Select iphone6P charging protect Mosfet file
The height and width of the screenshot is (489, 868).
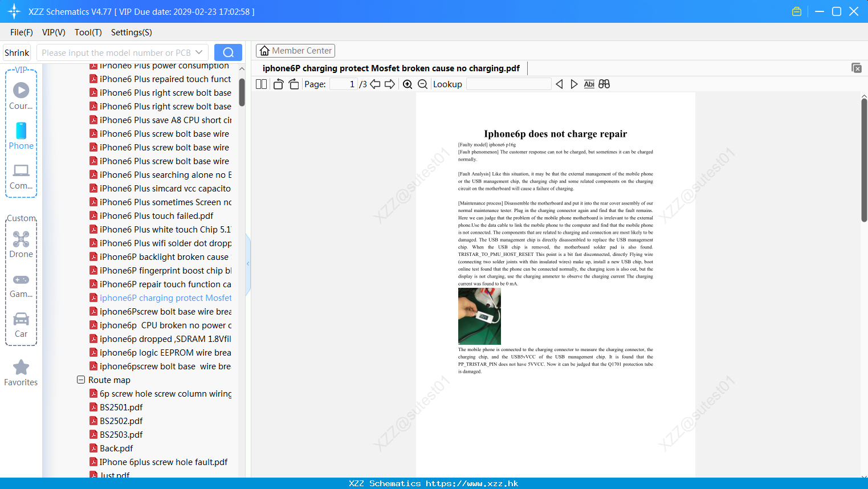coord(160,298)
